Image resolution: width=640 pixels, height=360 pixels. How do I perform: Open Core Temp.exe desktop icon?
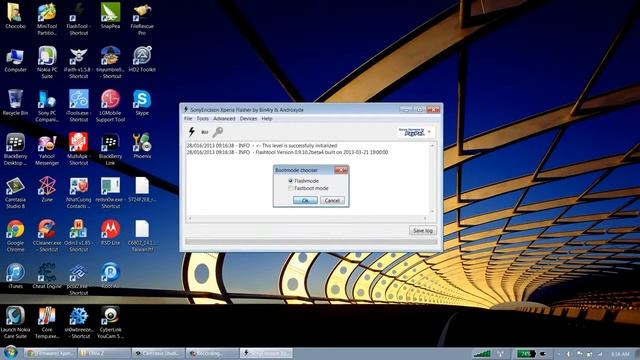pos(47,322)
